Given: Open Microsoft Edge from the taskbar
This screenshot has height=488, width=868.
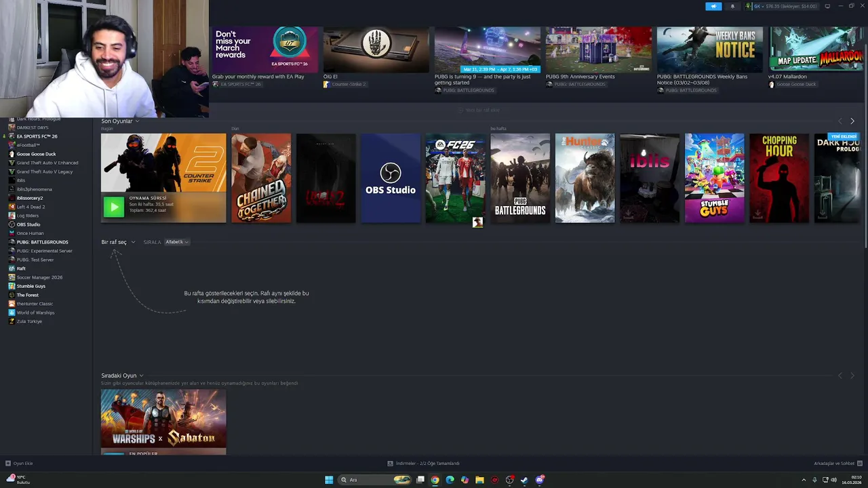Looking at the screenshot, I should (450, 480).
